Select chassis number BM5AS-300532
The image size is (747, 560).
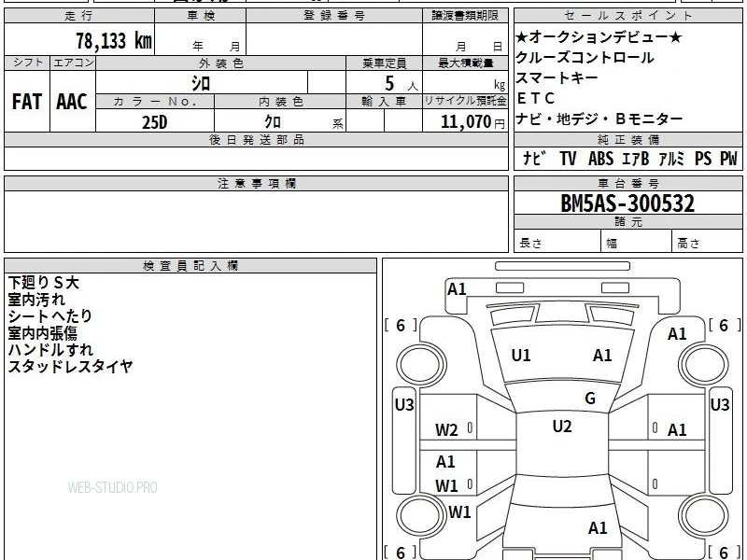627,203
